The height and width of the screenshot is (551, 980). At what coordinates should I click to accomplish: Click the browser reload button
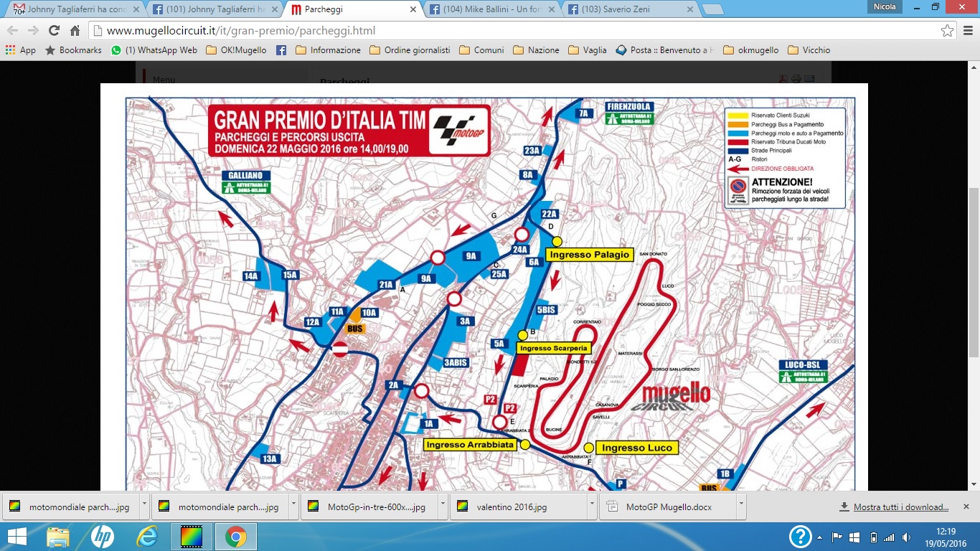[x=54, y=31]
